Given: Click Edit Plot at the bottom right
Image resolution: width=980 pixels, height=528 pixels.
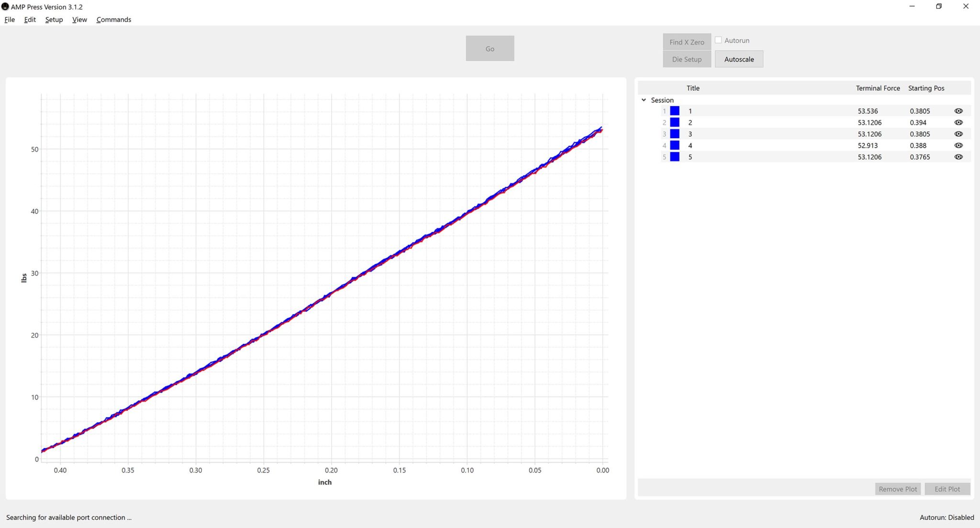Looking at the screenshot, I should click(947, 488).
